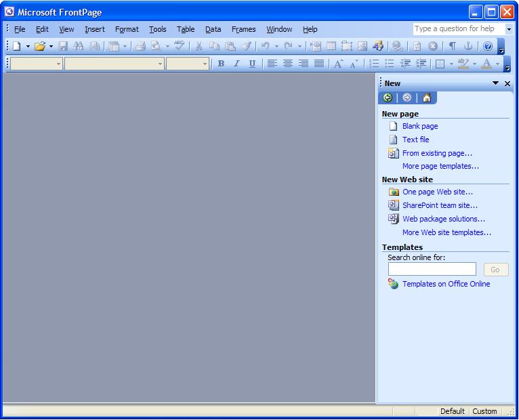Viewport: 519px width, 420px height.
Task: Click the Copy icon in toolbar
Action: pos(215,46)
